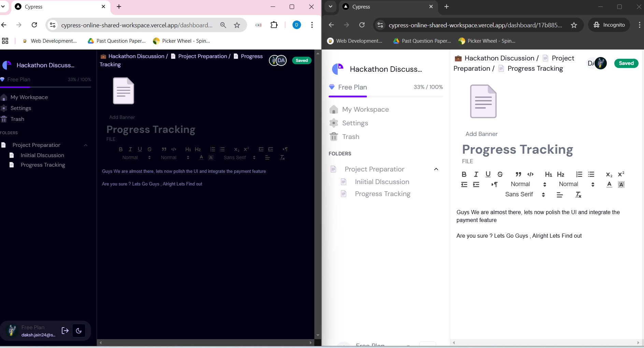Clear formatting in right incognito window editor
The width and height of the screenshot is (644, 348).
tap(578, 195)
